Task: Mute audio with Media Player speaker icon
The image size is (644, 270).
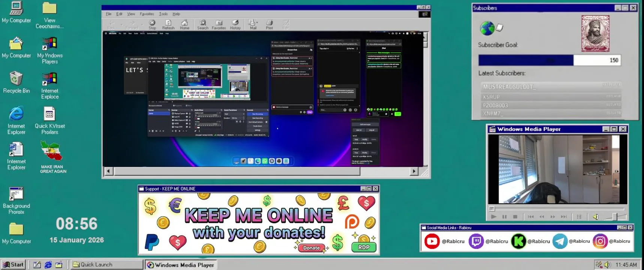Action: tap(596, 217)
